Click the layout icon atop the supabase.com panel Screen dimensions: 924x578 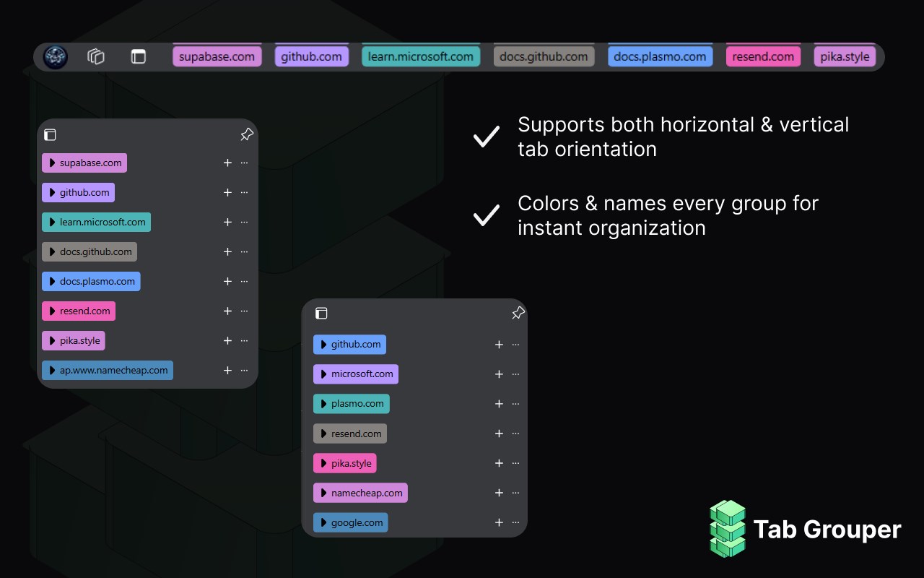[50, 134]
